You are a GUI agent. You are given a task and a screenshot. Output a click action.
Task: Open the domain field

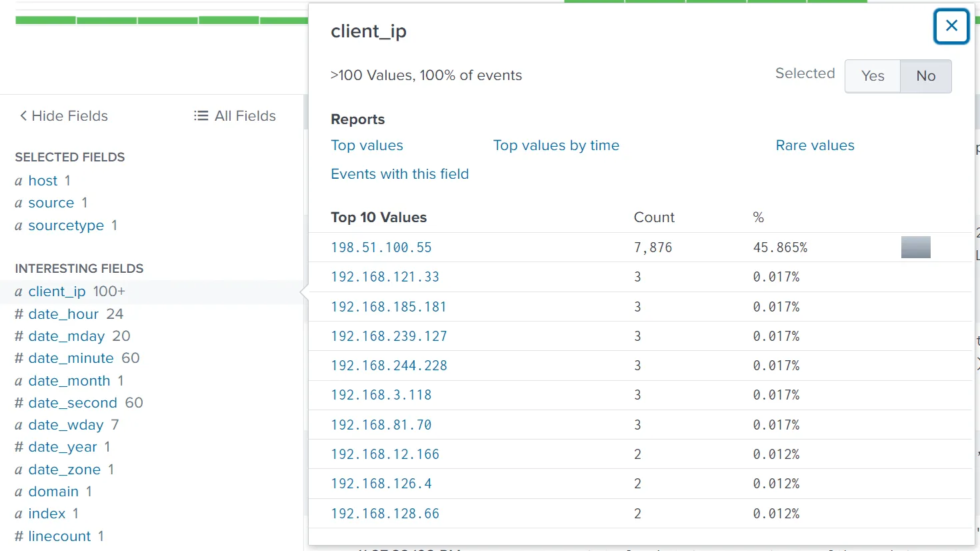(53, 492)
